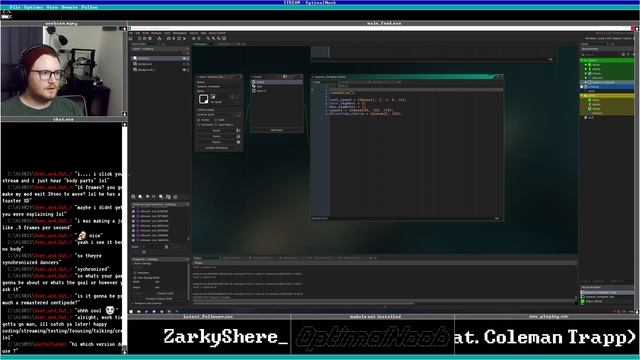The height and width of the screenshot is (360, 640).
Task: Toggle the first instance checkbox in instance list
Action: (133, 211)
